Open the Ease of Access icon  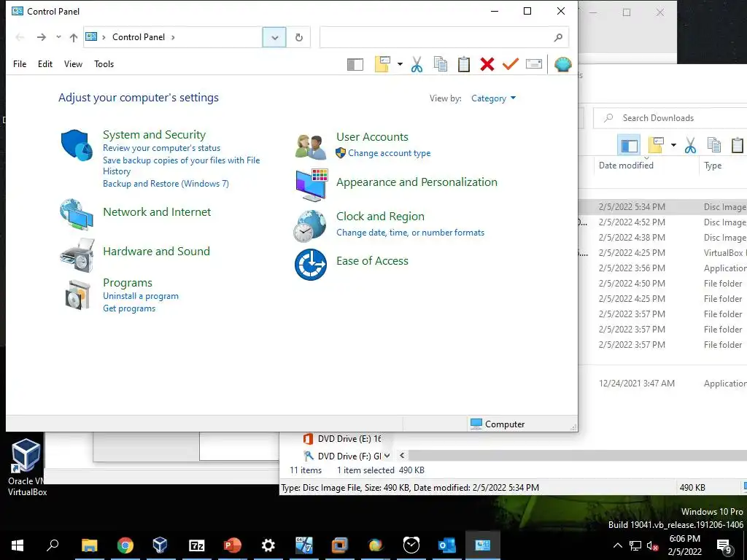click(311, 264)
